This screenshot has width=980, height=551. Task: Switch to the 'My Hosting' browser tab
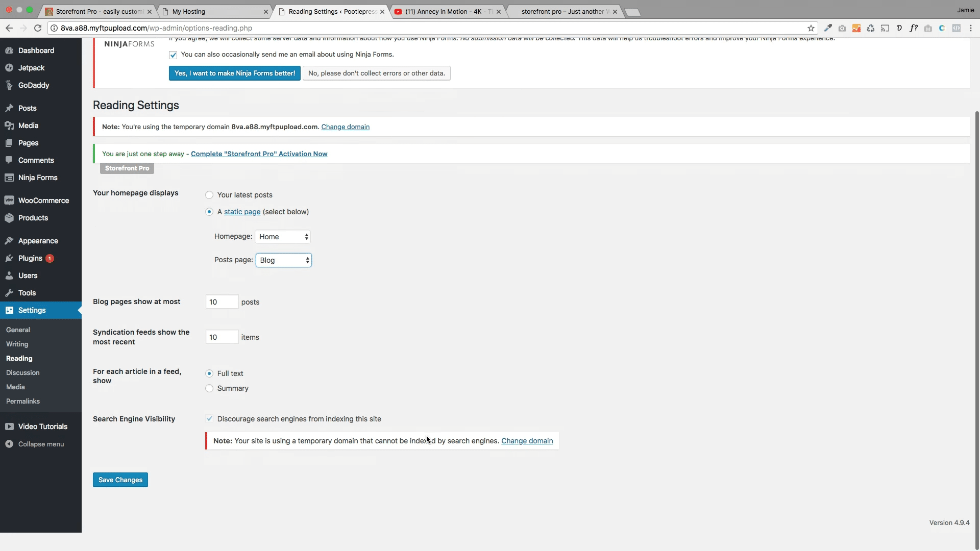214,11
